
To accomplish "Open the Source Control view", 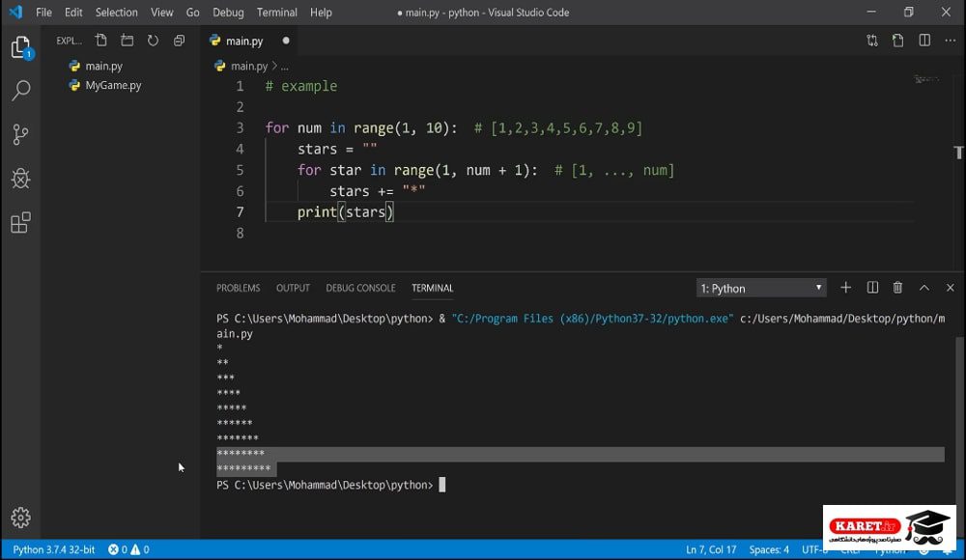I will click(20, 134).
